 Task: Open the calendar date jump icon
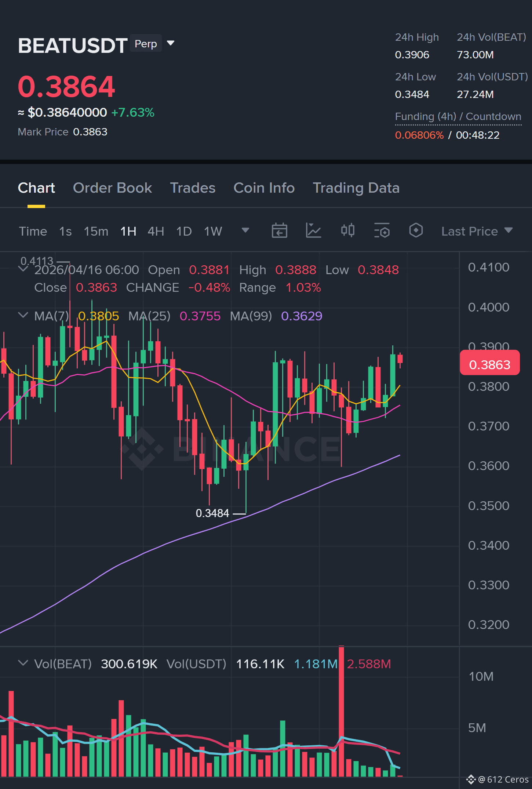point(279,231)
